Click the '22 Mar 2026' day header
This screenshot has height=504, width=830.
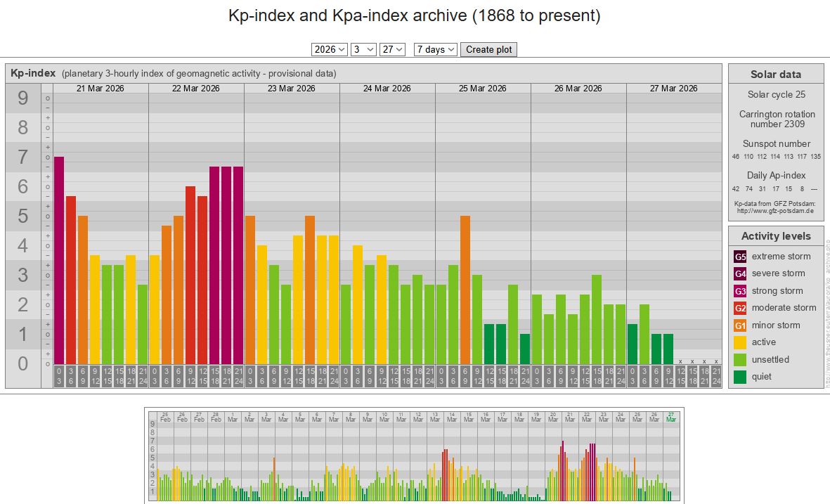point(196,89)
